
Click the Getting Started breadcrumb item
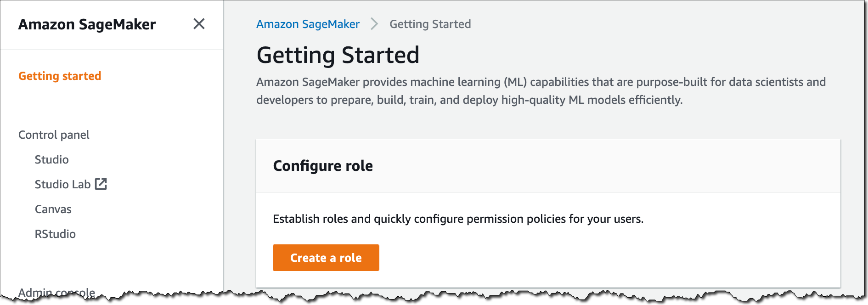point(430,24)
